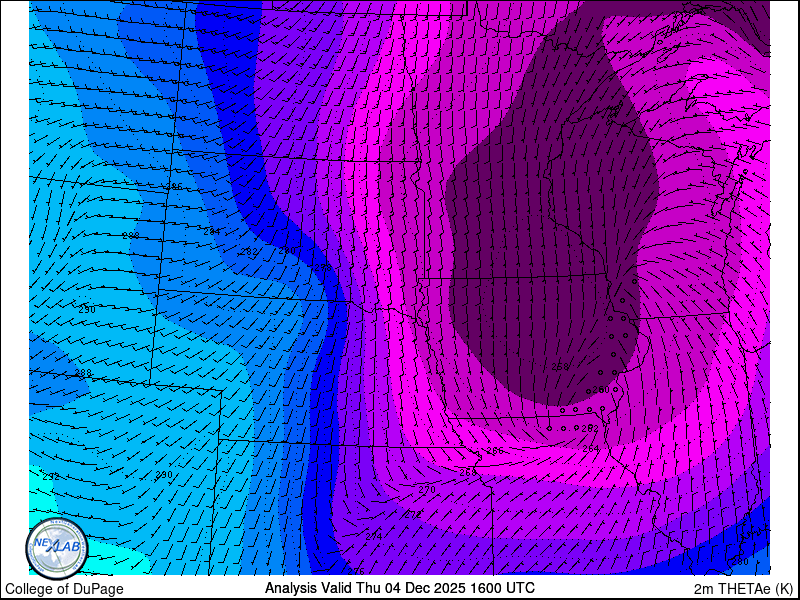
Task: Click the 260 contour label
Action: tap(601, 389)
